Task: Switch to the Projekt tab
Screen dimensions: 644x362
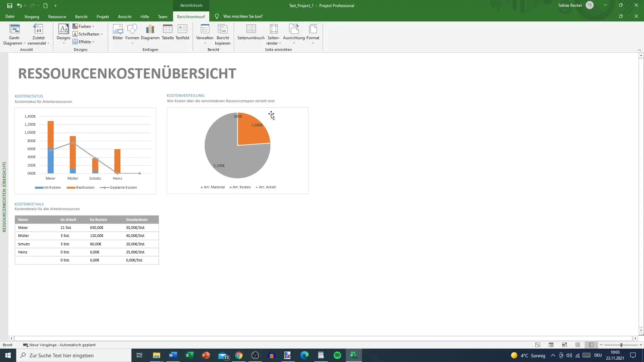Action: (x=103, y=16)
